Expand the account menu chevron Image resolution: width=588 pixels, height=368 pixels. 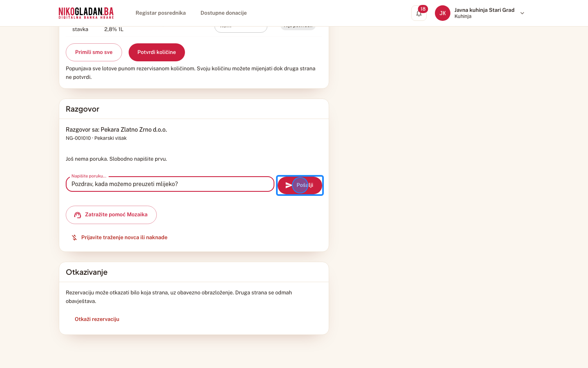coord(522,13)
